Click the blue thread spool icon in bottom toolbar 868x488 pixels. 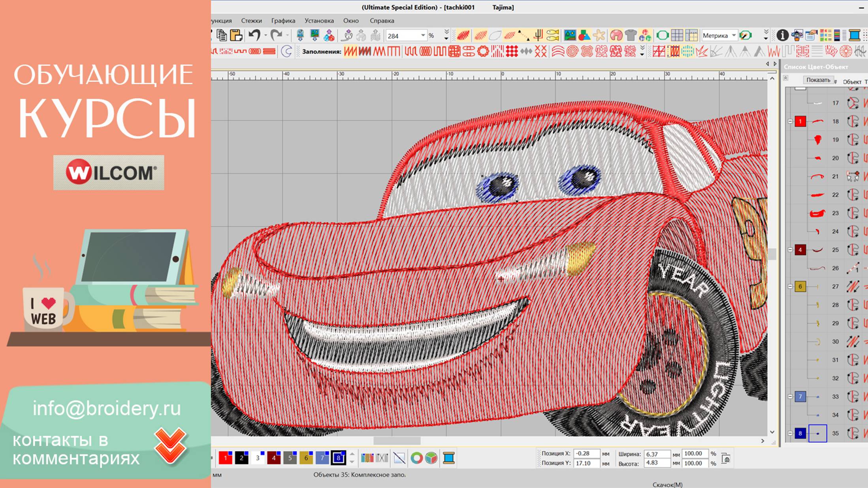tap(449, 458)
